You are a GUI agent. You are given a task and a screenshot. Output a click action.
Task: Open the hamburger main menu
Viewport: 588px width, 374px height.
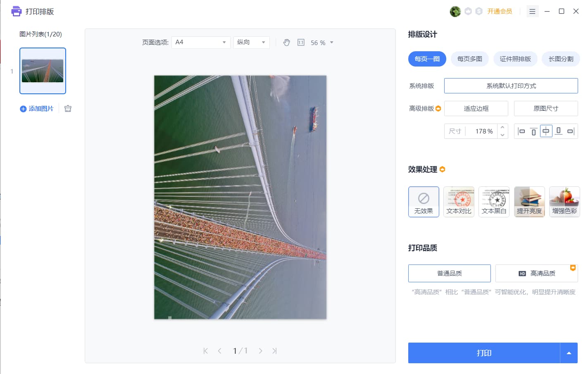point(532,12)
